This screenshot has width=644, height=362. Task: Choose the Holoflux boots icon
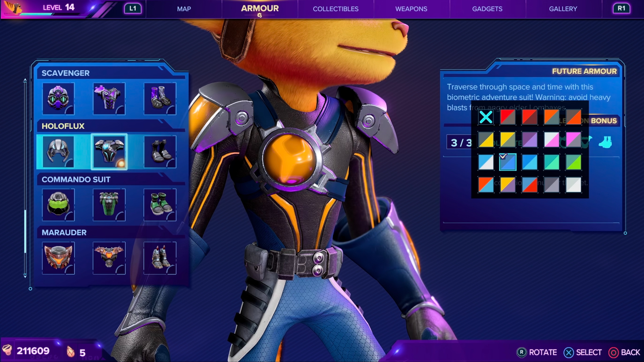(x=160, y=152)
